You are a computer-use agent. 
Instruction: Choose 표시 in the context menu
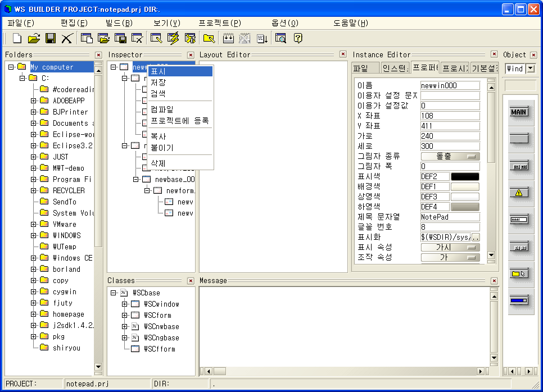pos(180,72)
